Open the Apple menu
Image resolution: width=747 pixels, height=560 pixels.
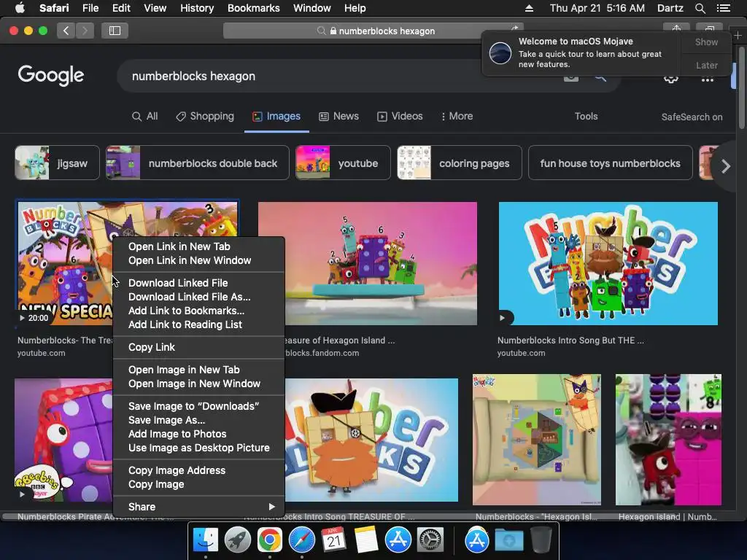click(x=20, y=8)
